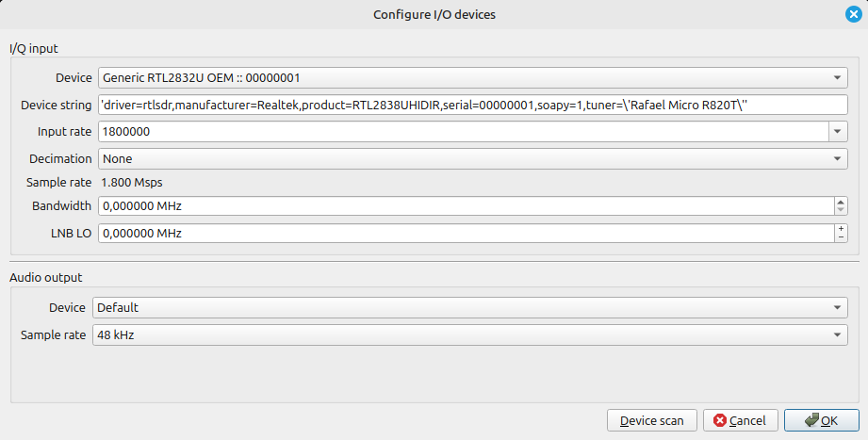
Task: Click the Device scan button
Action: (x=651, y=420)
